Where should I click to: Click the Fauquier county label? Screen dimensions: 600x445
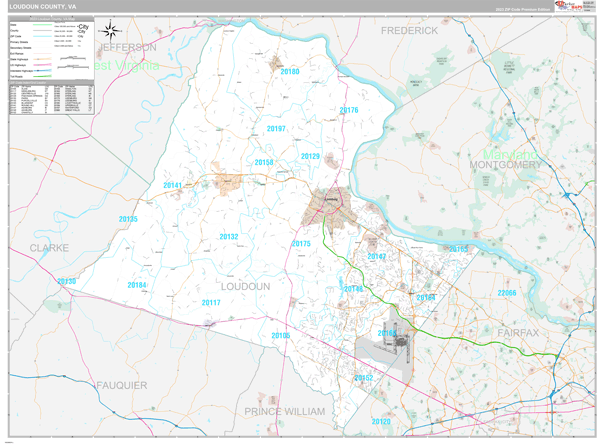point(122,385)
